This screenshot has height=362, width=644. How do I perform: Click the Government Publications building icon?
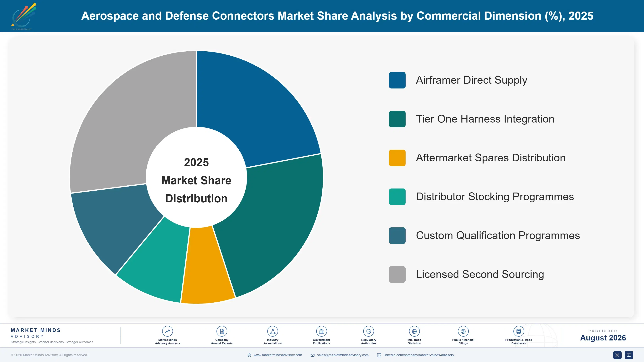[x=321, y=331]
